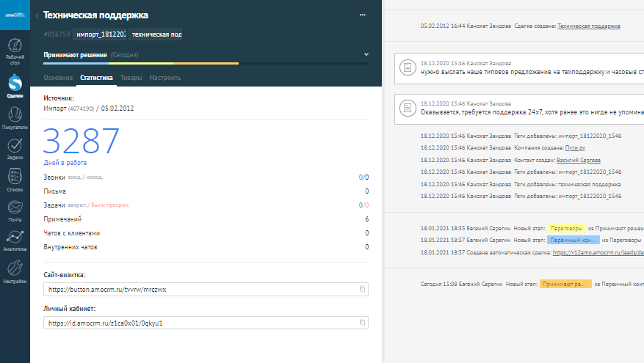
Task: Open Настройки in the sidebar
Action: click(15, 271)
